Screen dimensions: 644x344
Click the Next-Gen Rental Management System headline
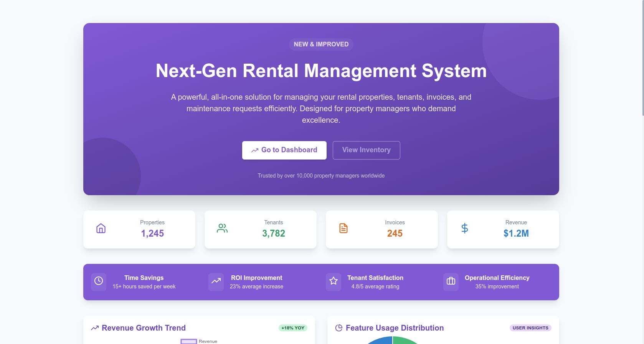point(321,71)
